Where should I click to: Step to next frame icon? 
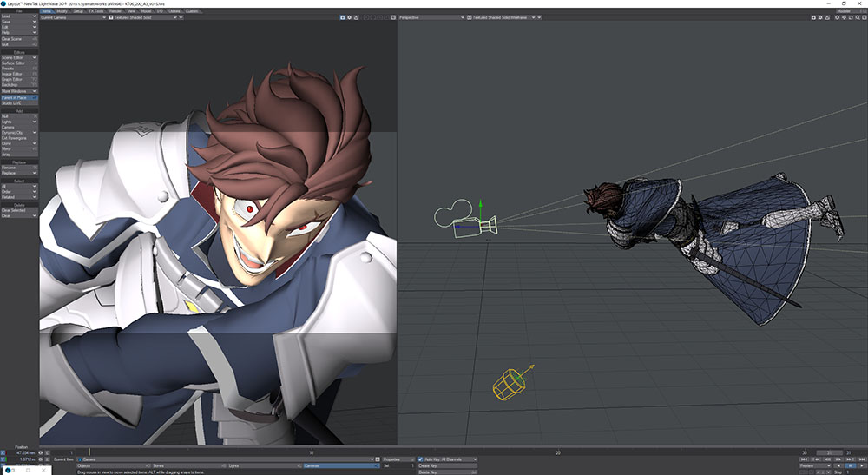click(838, 459)
